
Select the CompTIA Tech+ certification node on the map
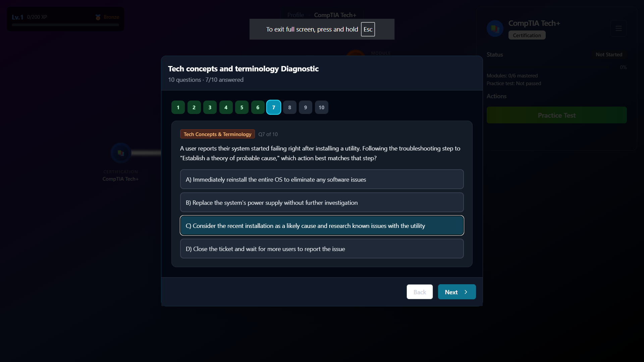[121, 153]
